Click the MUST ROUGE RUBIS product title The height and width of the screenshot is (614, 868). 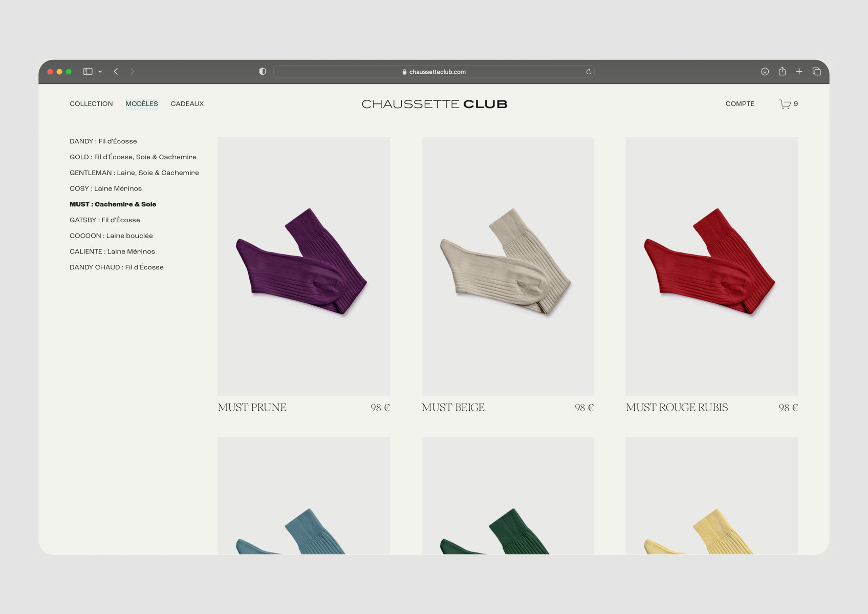[x=677, y=408]
